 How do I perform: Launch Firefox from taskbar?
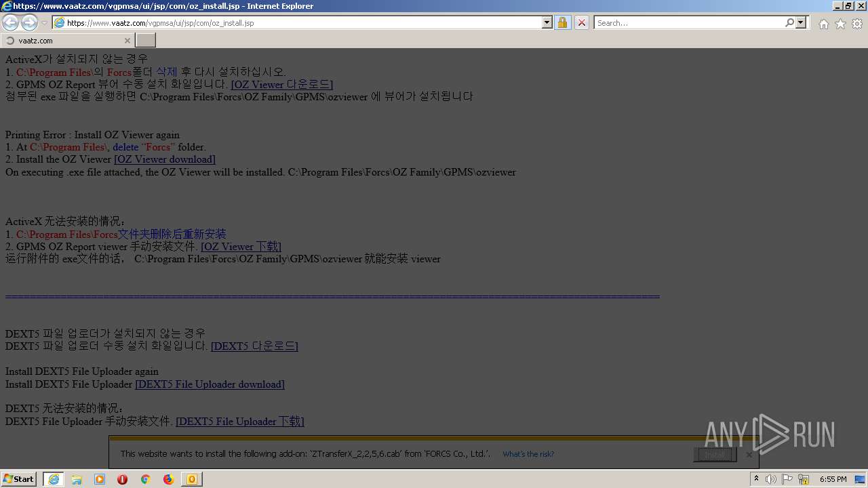pos(168,479)
